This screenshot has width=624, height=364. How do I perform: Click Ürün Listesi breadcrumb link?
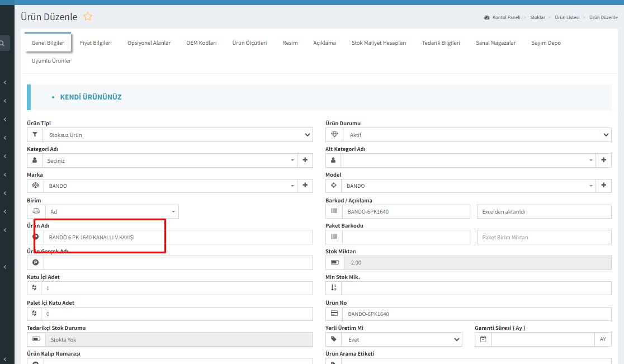(x=566, y=18)
